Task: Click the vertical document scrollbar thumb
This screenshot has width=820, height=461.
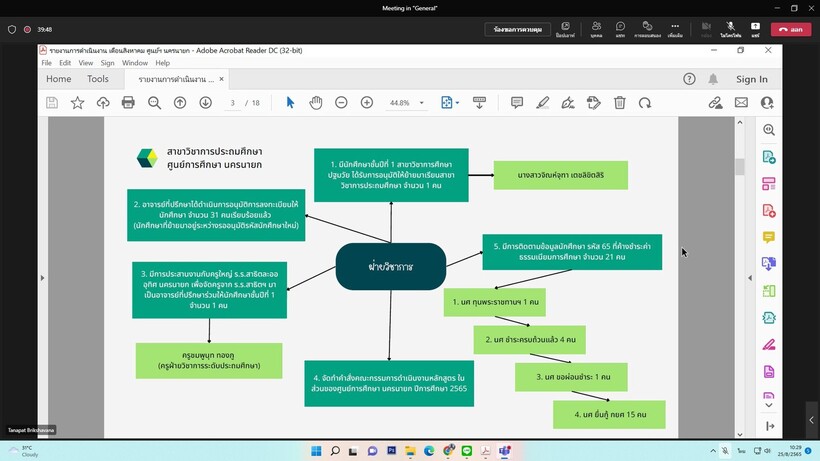Action: 740,166
